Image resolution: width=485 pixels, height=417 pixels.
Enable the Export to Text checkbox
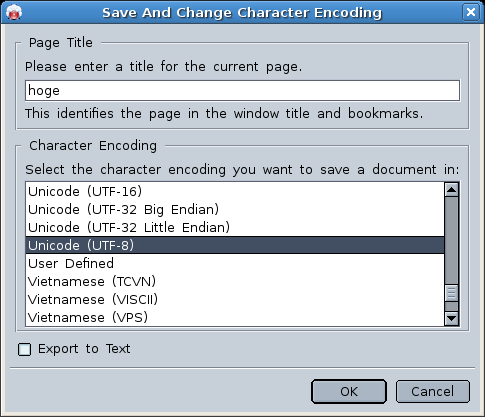24,349
